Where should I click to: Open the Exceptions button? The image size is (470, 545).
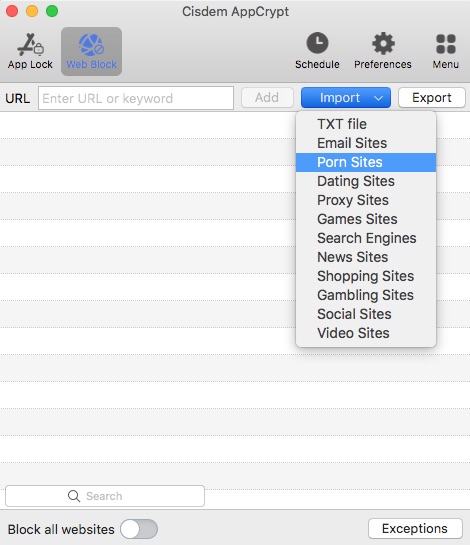pos(415,529)
